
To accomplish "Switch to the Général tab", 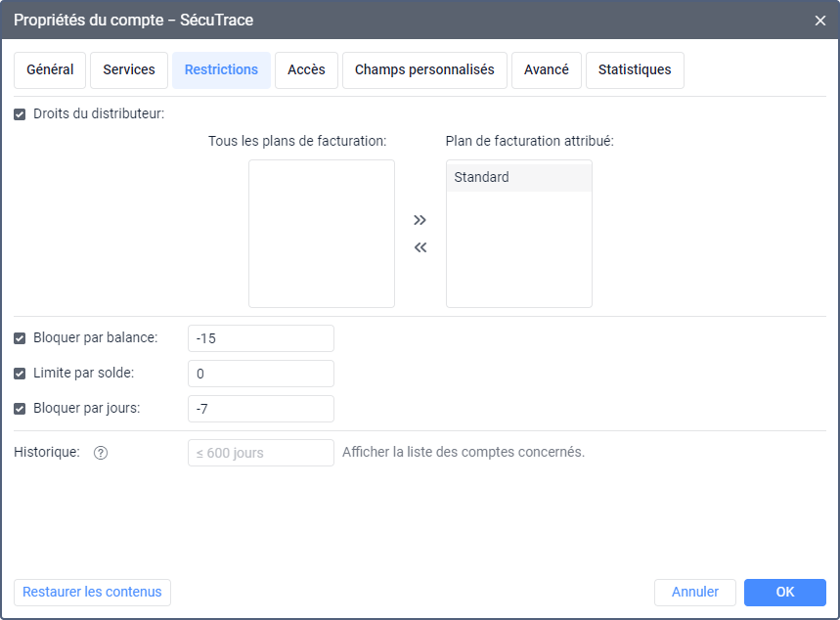I will pyautogui.click(x=50, y=70).
